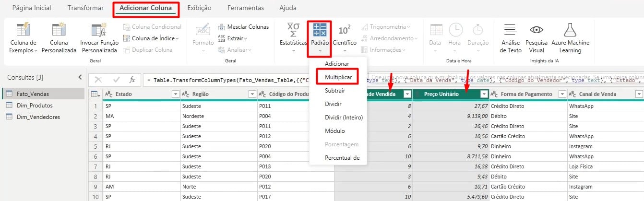The image size is (644, 201).
Task: Open Científico operations menu
Action: tap(345, 38)
